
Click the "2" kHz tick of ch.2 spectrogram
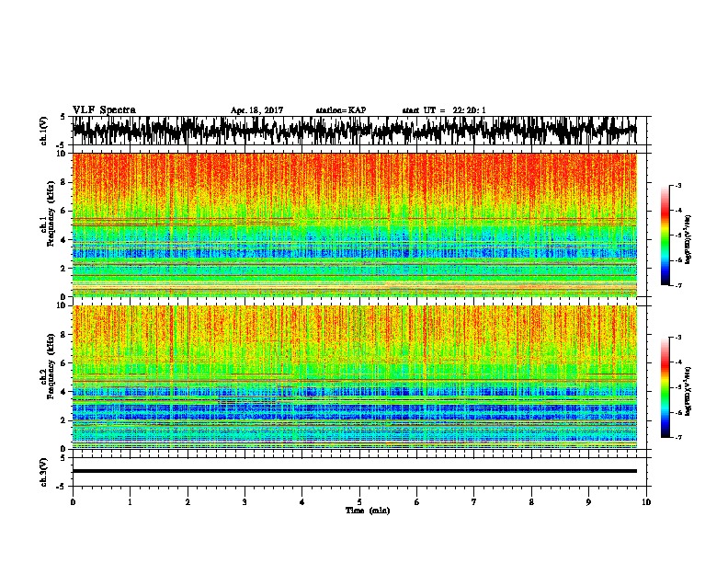(63, 420)
